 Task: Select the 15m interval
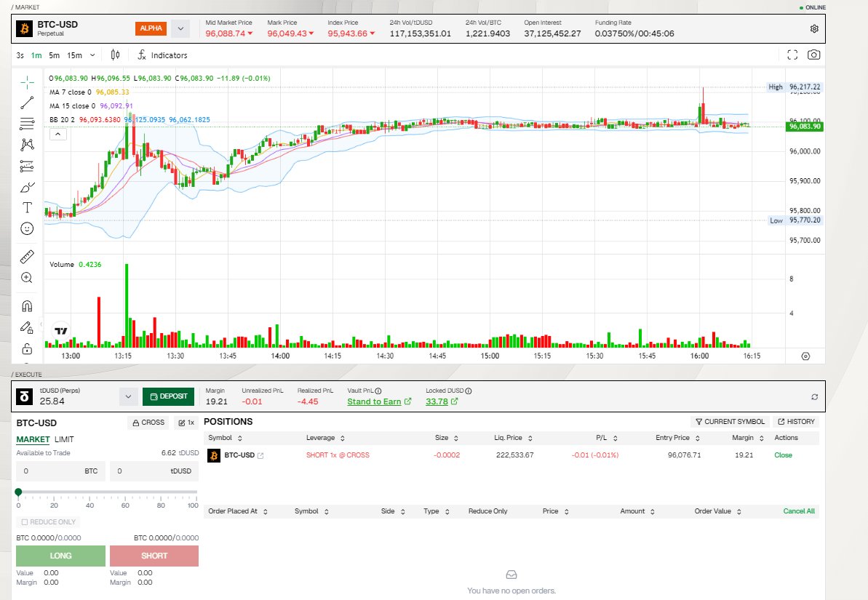tap(75, 55)
